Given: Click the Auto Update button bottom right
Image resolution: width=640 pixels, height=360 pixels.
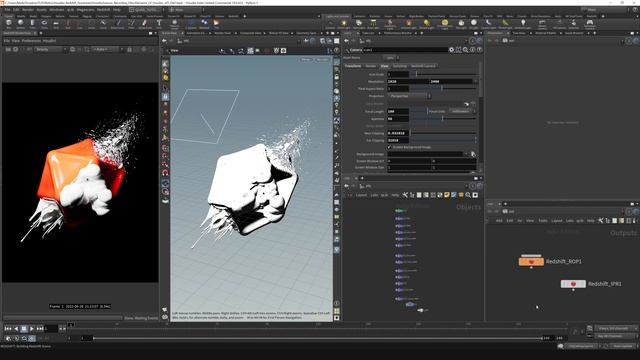Looking at the screenshot, I should tap(622, 346).
